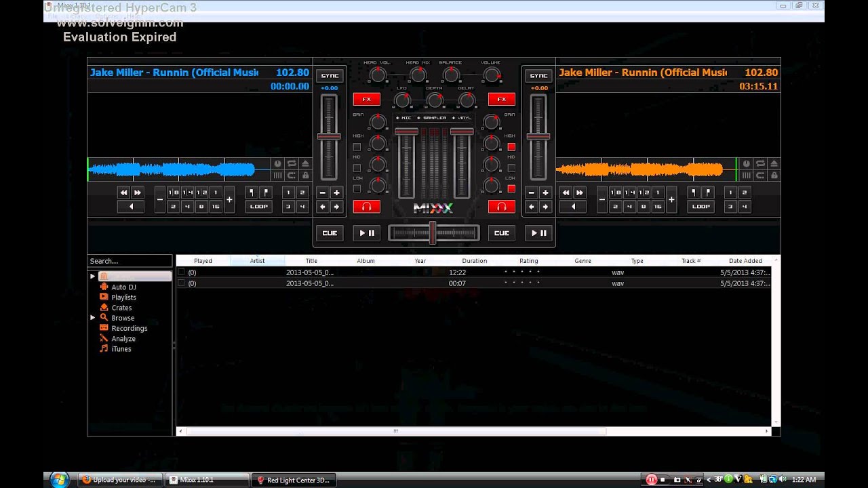Click right deck fast forward button

tap(580, 192)
